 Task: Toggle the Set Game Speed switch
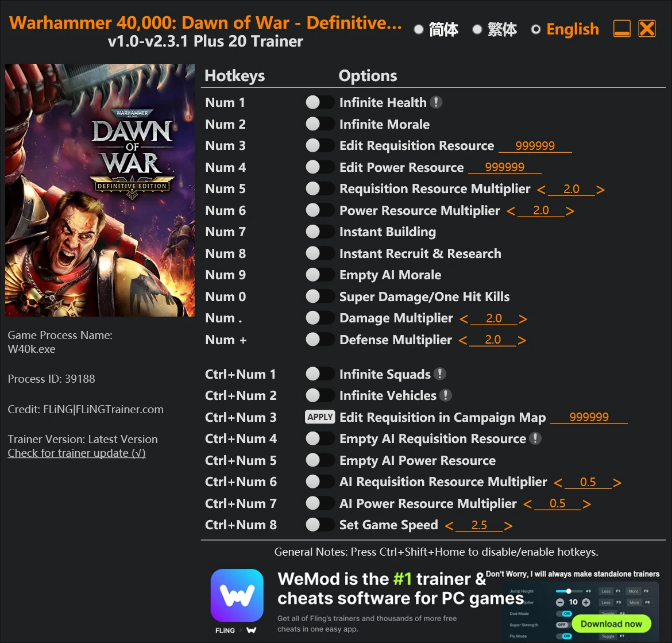[x=320, y=525]
